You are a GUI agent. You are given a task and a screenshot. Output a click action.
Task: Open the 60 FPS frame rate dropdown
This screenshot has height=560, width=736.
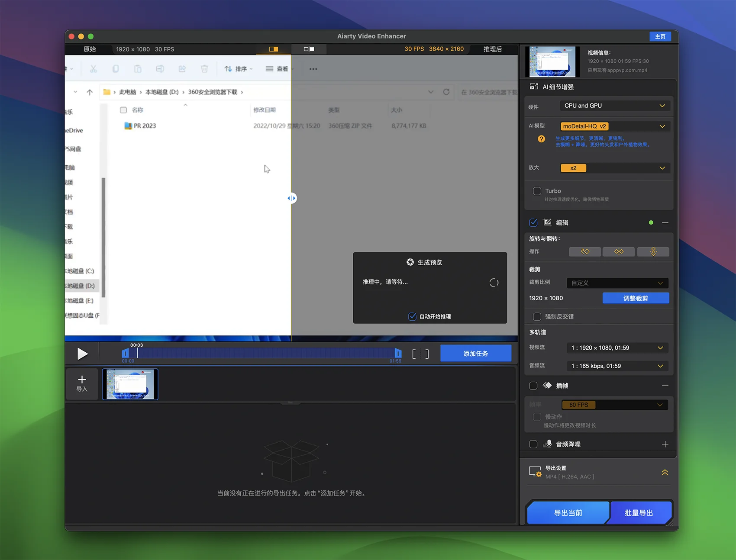point(615,405)
